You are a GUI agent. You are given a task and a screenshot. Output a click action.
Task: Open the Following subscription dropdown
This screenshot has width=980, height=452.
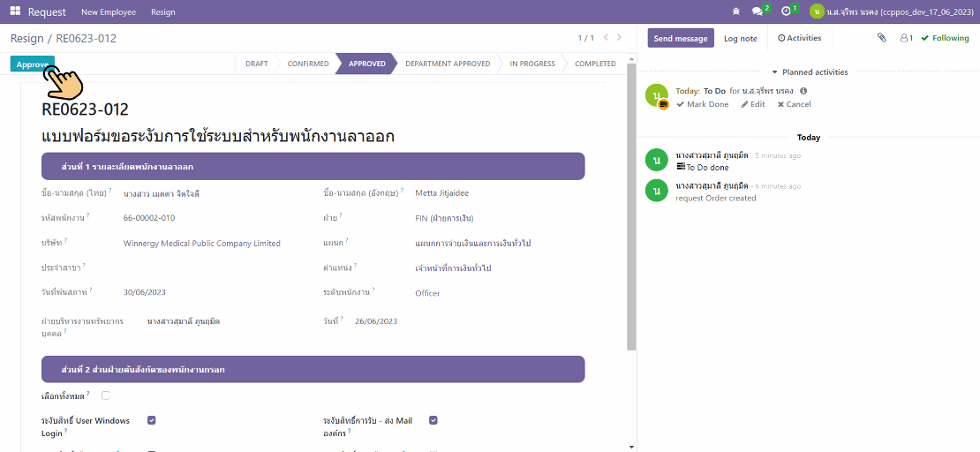(x=945, y=38)
